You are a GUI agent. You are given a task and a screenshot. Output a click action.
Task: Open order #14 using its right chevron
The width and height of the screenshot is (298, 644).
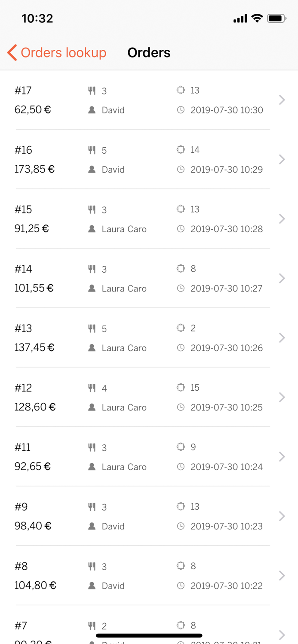point(282,279)
